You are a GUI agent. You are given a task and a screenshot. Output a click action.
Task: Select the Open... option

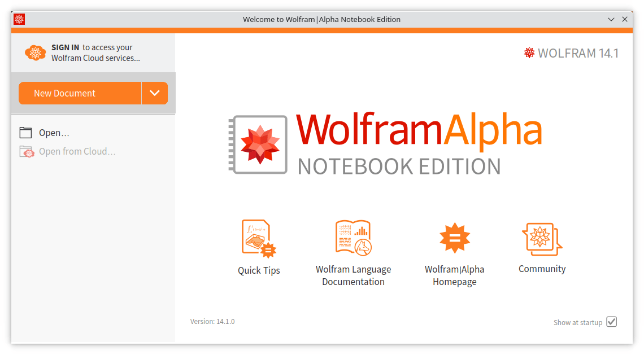[x=54, y=133]
